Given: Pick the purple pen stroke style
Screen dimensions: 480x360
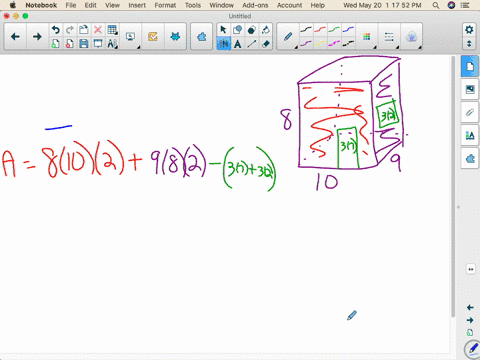Looking at the screenshot, I should 306,43.
